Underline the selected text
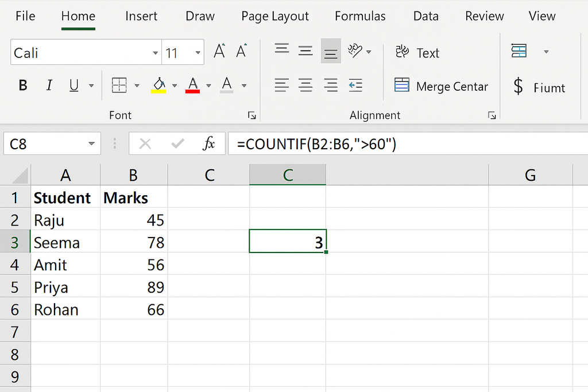Viewport: 588px width, 392px height. pyautogui.click(x=73, y=85)
